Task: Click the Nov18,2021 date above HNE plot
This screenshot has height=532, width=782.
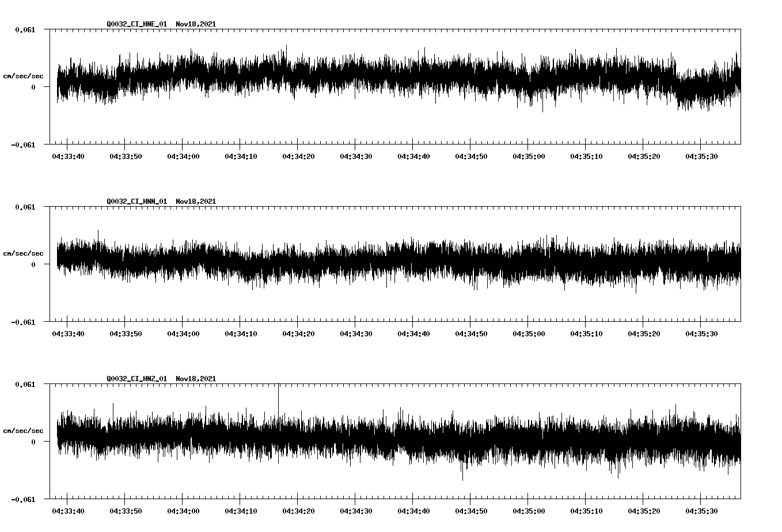Action: (x=196, y=24)
